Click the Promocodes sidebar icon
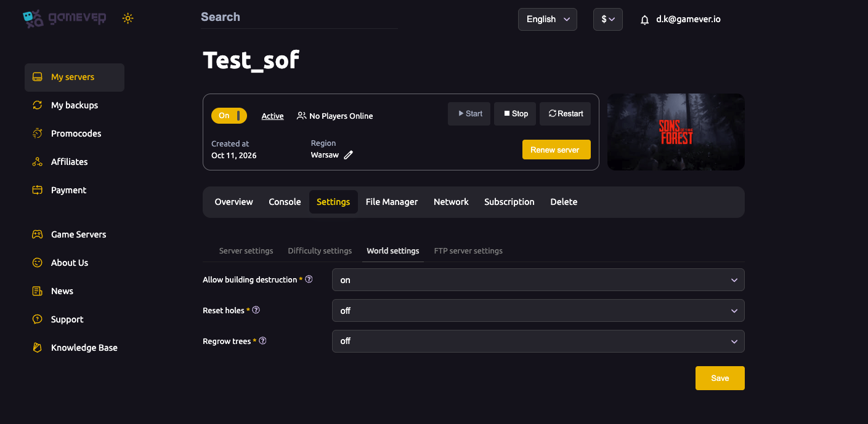The width and height of the screenshot is (868, 424). (x=38, y=134)
